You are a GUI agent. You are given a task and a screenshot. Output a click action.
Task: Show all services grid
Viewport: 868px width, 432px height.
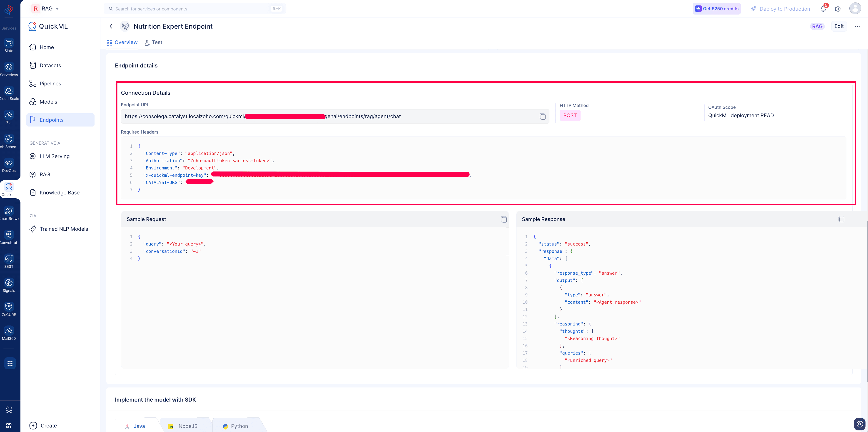[10, 363]
